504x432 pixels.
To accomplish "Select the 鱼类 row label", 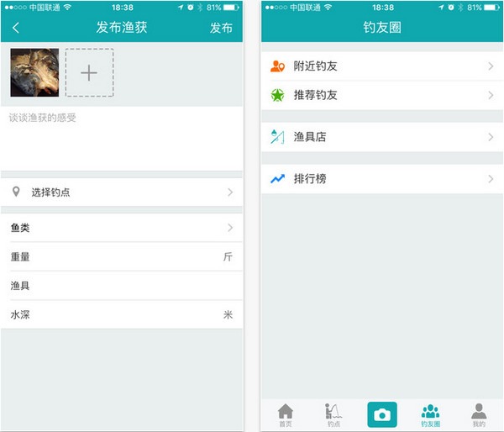I will pos(20,228).
